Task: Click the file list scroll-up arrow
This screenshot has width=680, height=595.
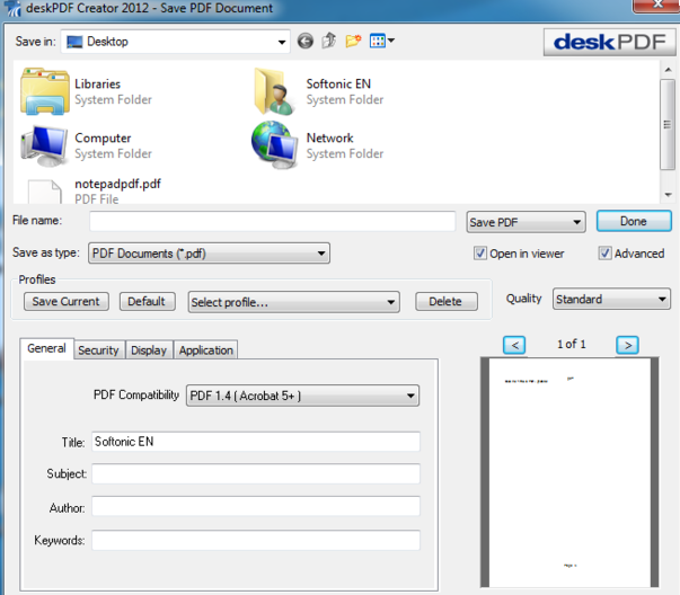Action: point(668,69)
